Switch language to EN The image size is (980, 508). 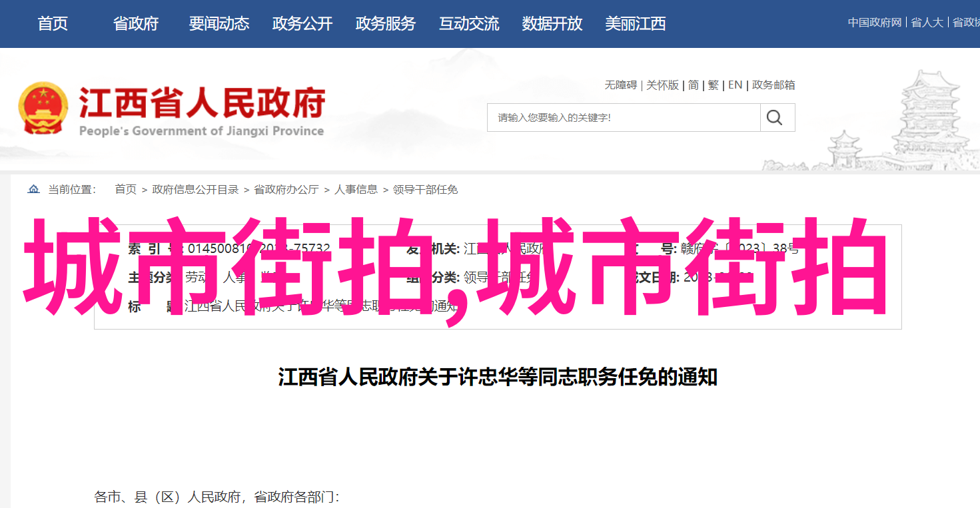[735, 85]
